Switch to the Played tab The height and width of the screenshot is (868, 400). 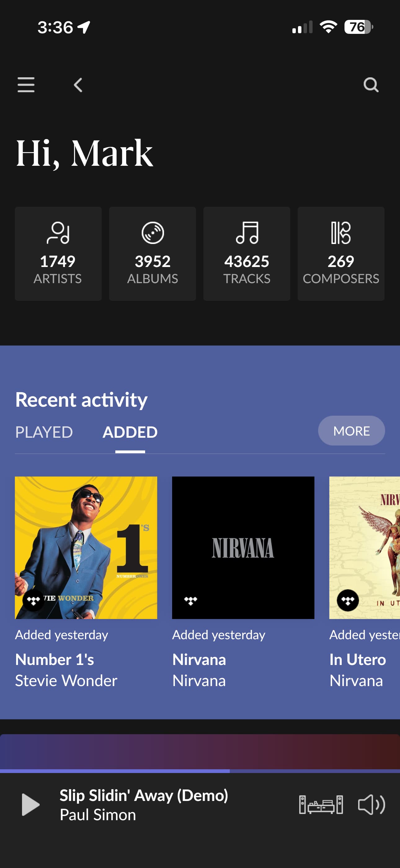[44, 432]
